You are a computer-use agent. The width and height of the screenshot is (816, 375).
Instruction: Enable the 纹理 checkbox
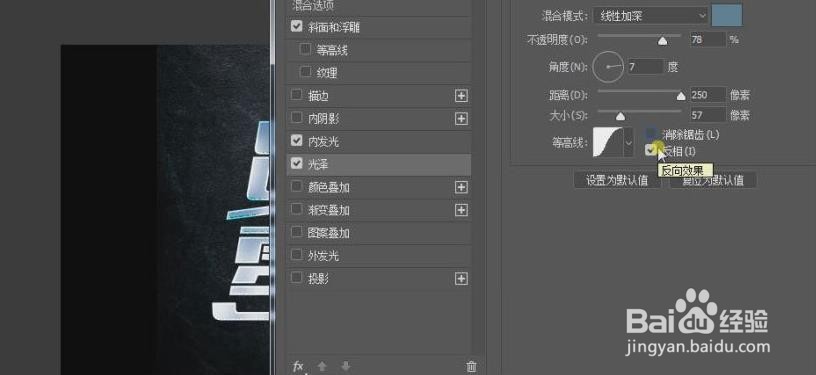[x=305, y=71]
